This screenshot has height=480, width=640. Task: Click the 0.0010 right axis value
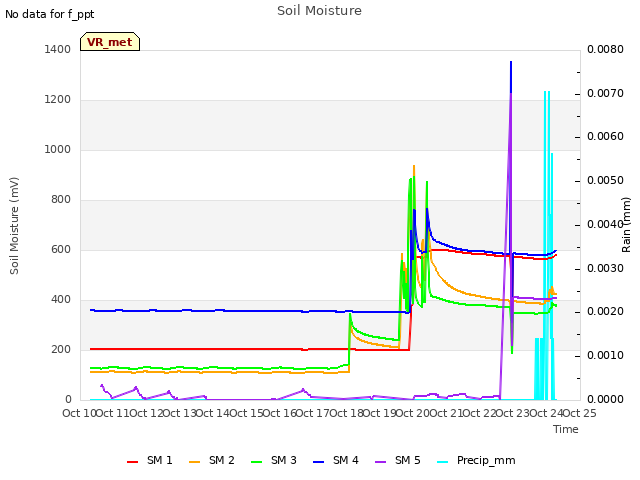(605, 355)
